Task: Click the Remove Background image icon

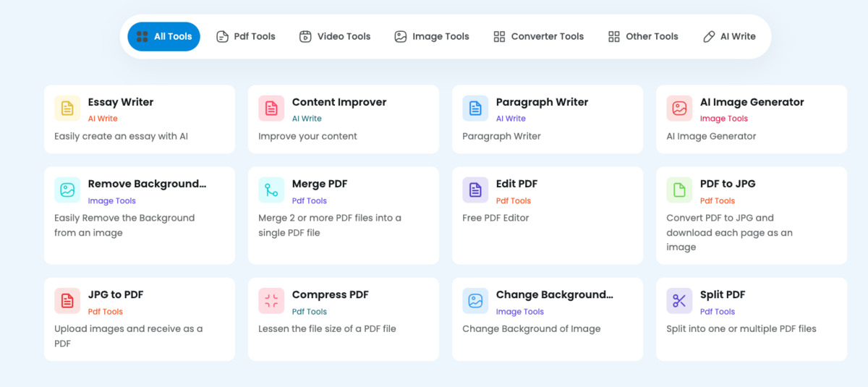Action: tap(67, 190)
